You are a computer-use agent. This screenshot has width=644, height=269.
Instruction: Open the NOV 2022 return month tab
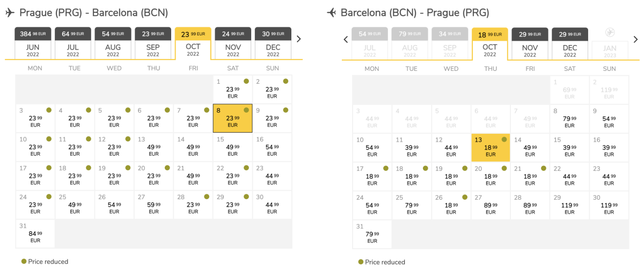[x=530, y=43]
